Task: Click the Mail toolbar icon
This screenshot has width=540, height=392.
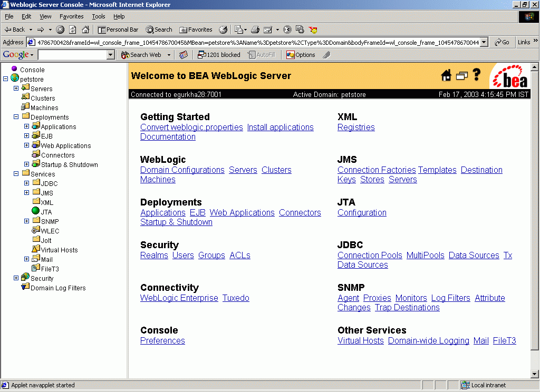Action: [x=240, y=30]
